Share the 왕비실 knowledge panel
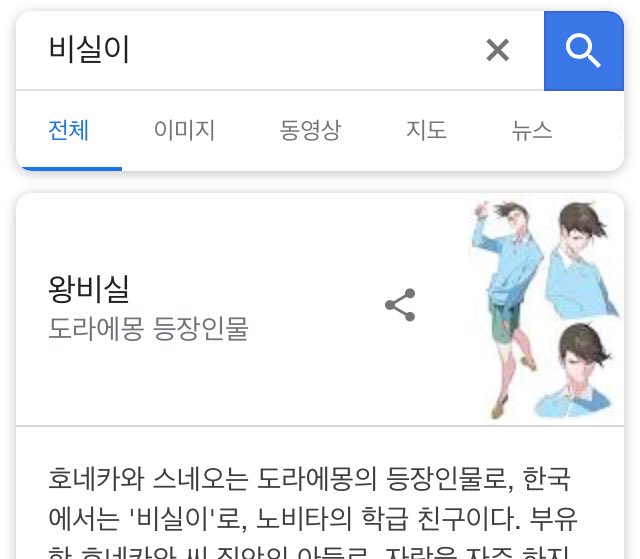The height and width of the screenshot is (559, 640). click(x=400, y=305)
